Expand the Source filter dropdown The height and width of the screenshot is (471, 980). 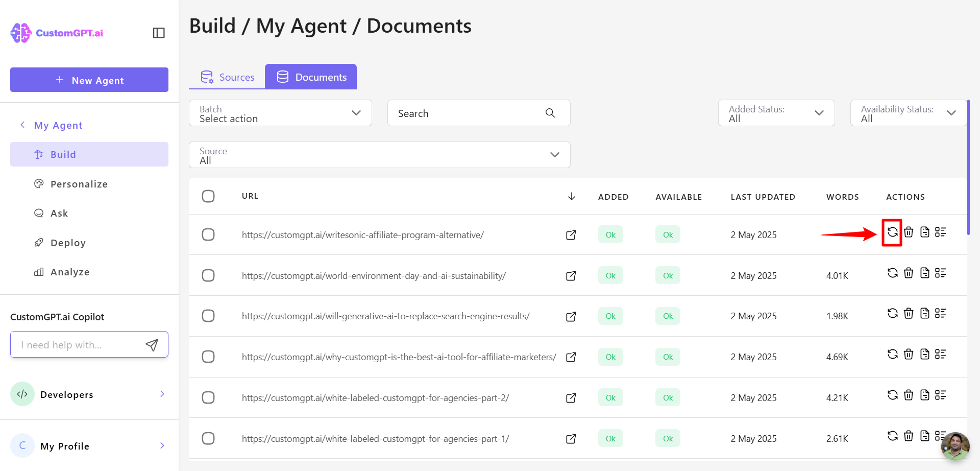pos(380,155)
